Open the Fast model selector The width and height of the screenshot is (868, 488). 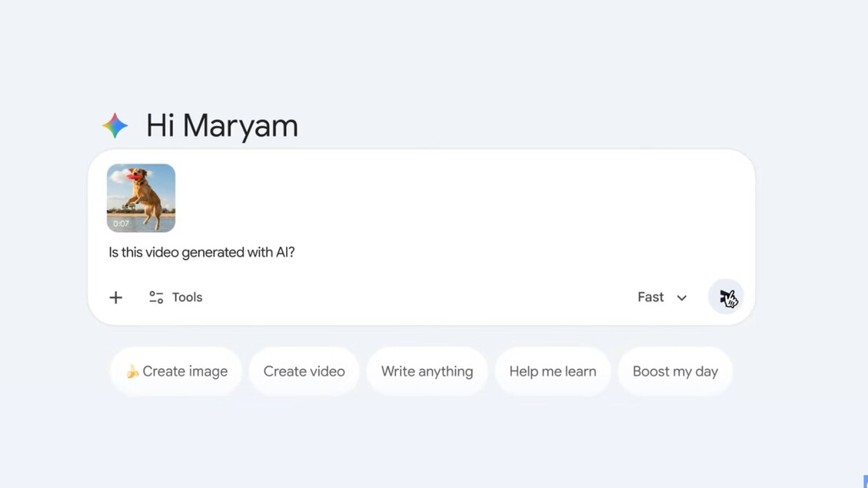click(x=650, y=297)
